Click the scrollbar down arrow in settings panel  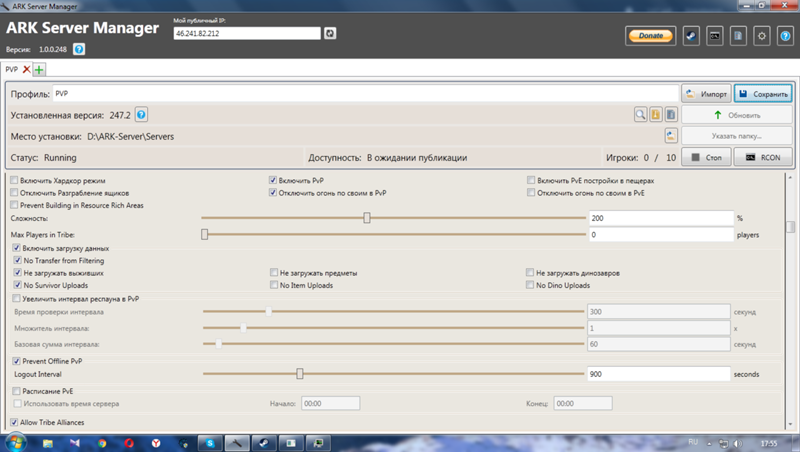790,424
